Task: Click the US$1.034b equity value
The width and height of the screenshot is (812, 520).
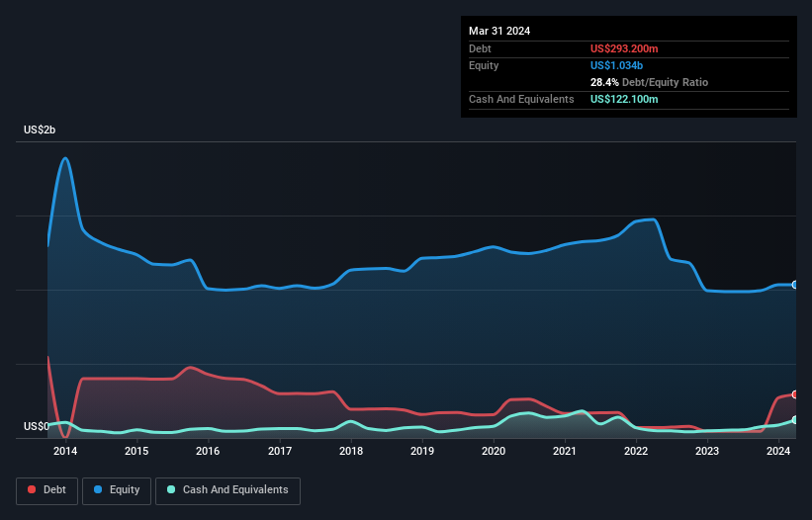Action: click(x=616, y=65)
